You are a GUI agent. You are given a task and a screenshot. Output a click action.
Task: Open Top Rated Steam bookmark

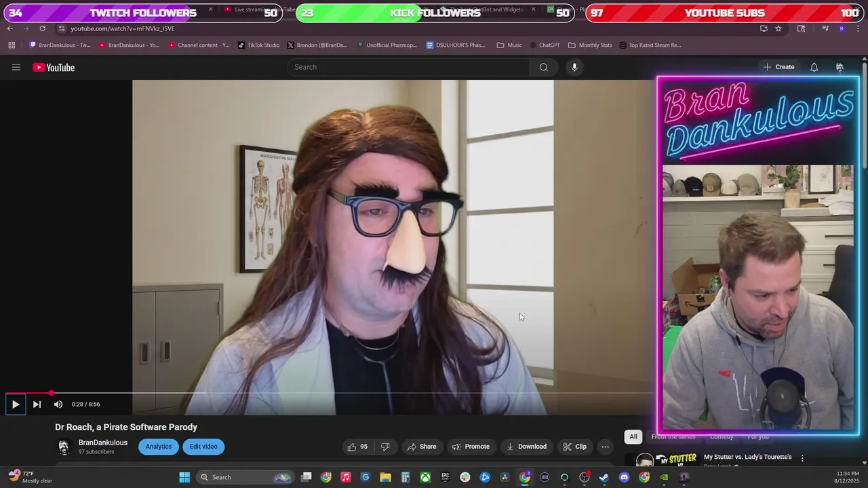650,45
